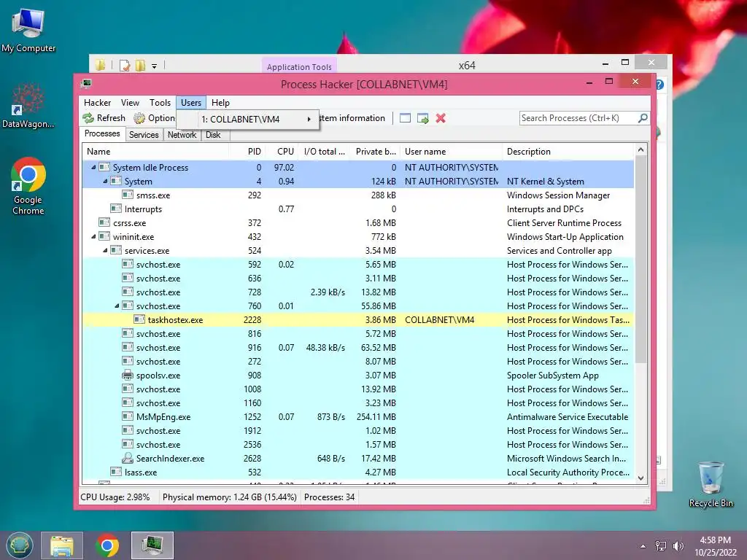Sort by I/O total column header
The height and width of the screenshot is (560, 747).
(x=325, y=152)
